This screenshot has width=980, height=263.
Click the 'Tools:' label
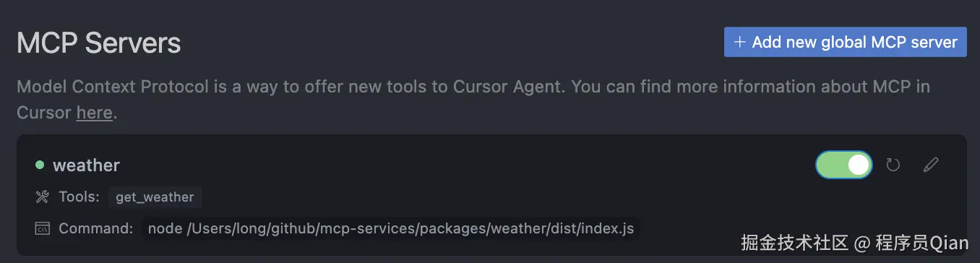[x=79, y=197]
